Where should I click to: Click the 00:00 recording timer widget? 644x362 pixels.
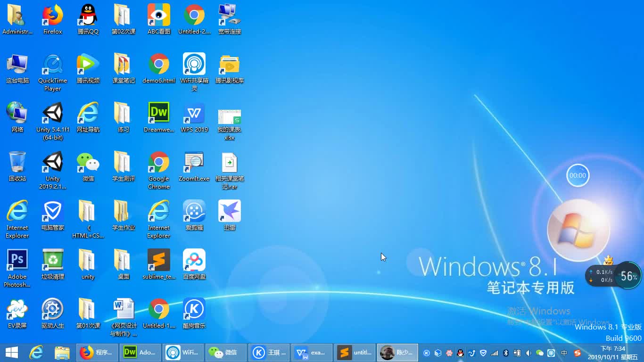pyautogui.click(x=578, y=175)
